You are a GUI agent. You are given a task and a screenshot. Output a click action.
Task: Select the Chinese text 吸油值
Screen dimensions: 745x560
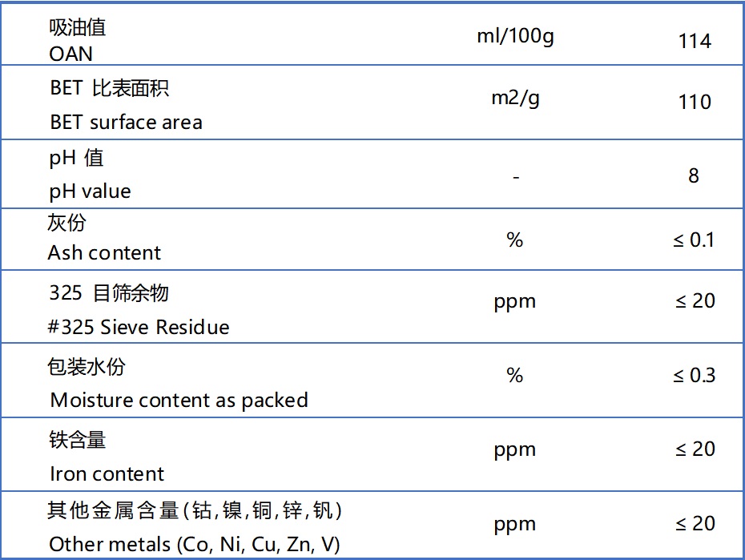(x=77, y=28)
